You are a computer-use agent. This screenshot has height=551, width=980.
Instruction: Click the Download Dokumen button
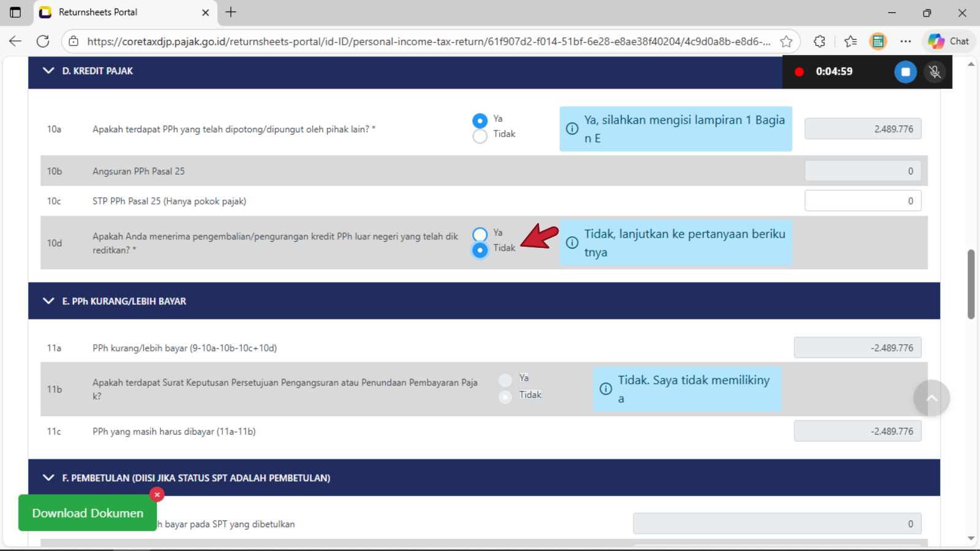click(88, 513)
